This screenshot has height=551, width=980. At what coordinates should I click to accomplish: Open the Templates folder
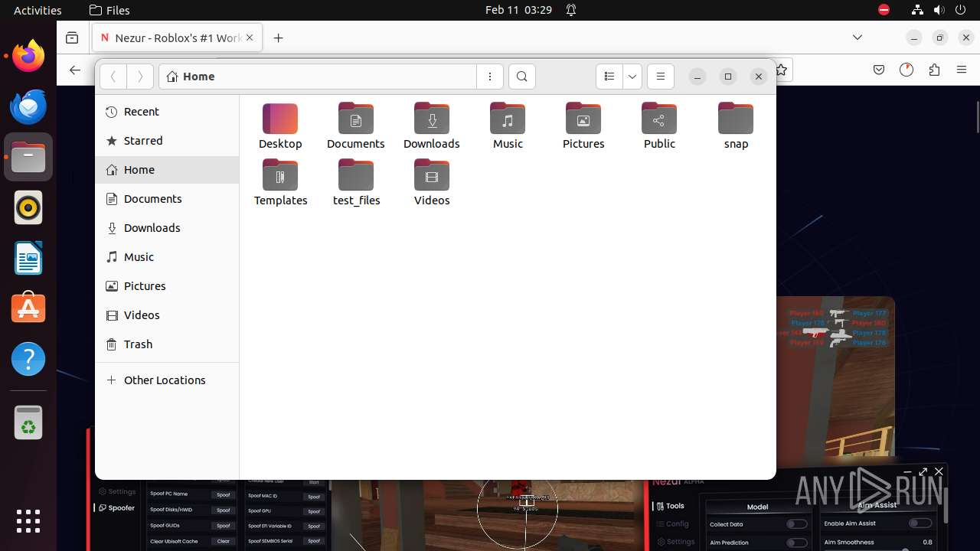tap(280, 184)
